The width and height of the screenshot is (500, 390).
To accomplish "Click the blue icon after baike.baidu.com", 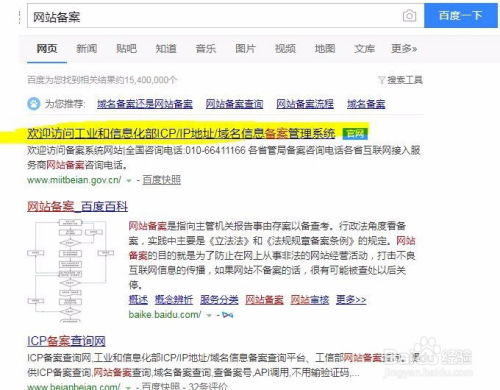I will pyautogui.click(x=227, y=315).
